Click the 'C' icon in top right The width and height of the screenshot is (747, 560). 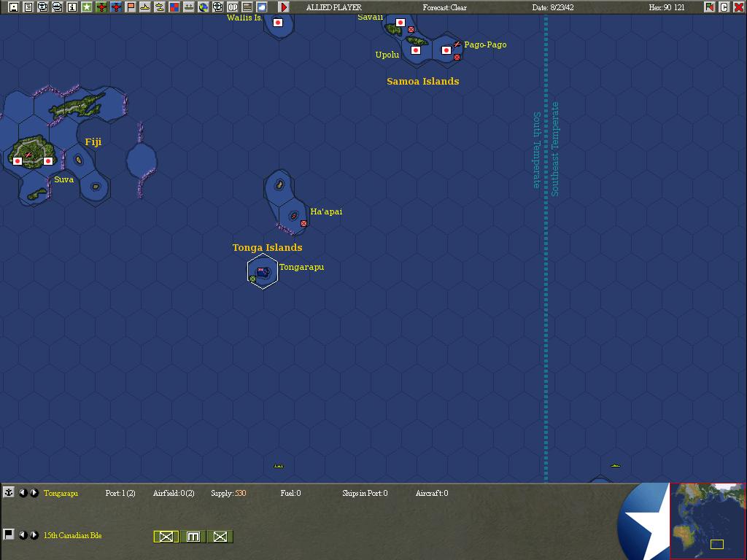point(724,7)
